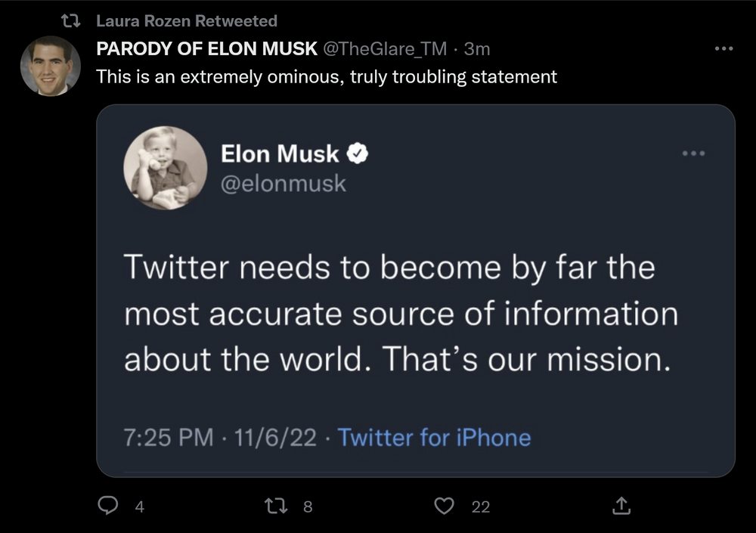Click the @elonmusk handle in quoted tweet
Viewport: 756px width, 533px height.
(x=283, y=184)
